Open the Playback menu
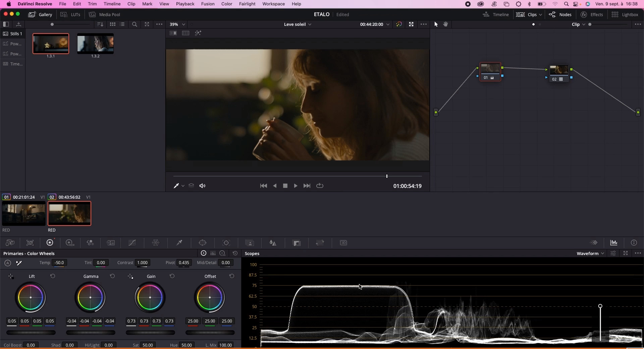This screenshot has height=349, width=644. (x=185, y=4)
